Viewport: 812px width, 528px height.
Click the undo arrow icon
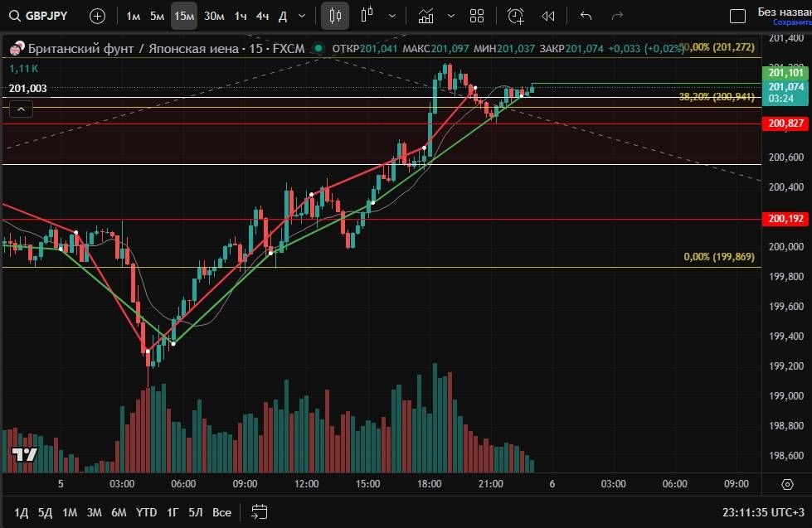pos(586,16)
